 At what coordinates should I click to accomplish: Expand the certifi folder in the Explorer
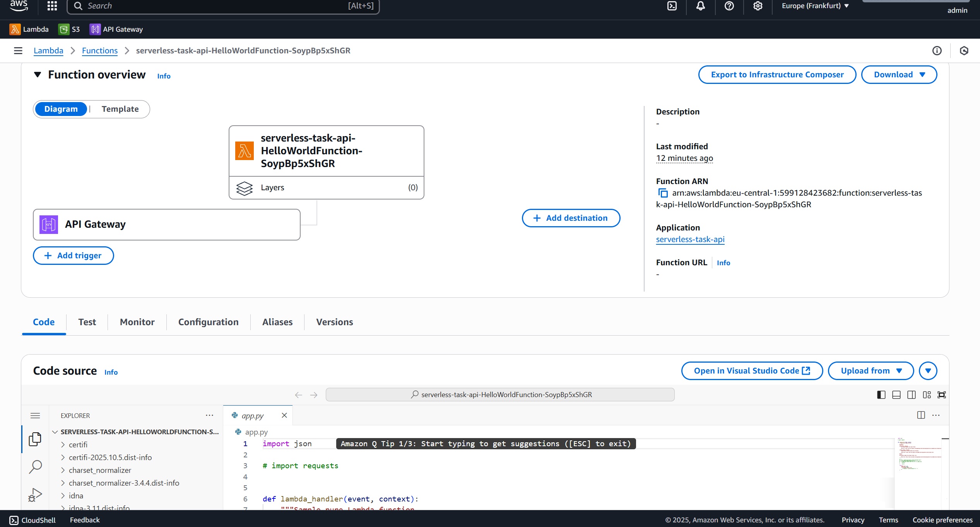78,445
